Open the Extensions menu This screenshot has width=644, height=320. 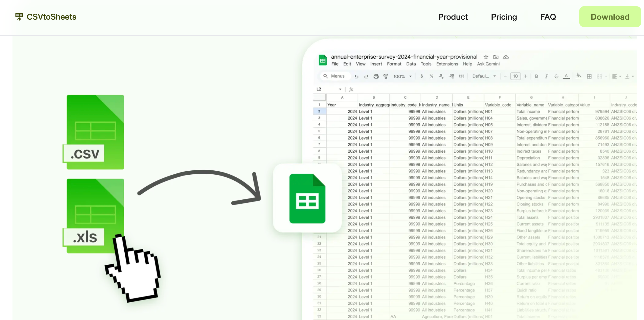point(447,64)
